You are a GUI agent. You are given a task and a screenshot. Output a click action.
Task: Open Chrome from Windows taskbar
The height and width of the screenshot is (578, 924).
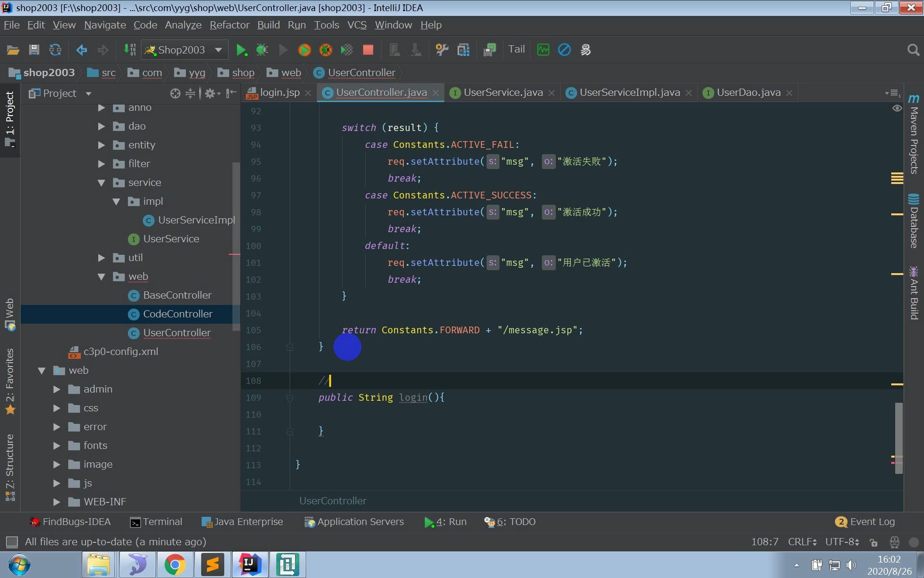point(175,565)
